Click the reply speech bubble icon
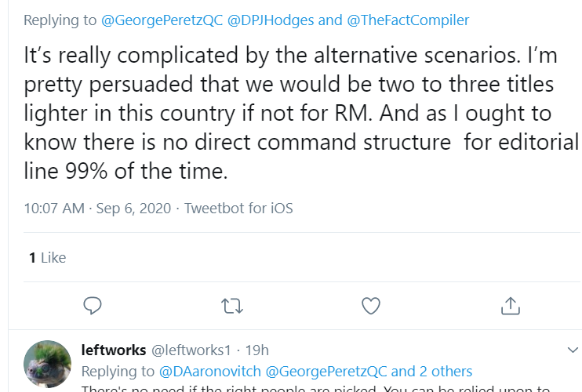582x392 pixels. pyautogui.click(x=93, y=305)
